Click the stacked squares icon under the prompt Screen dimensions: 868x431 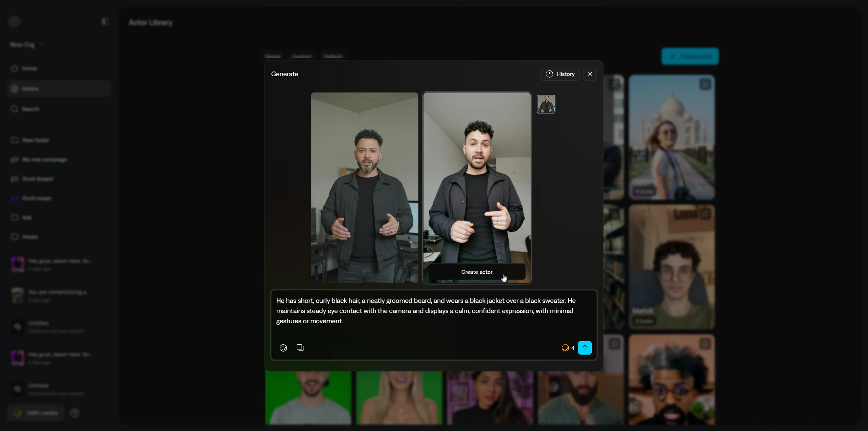(300, 348)
